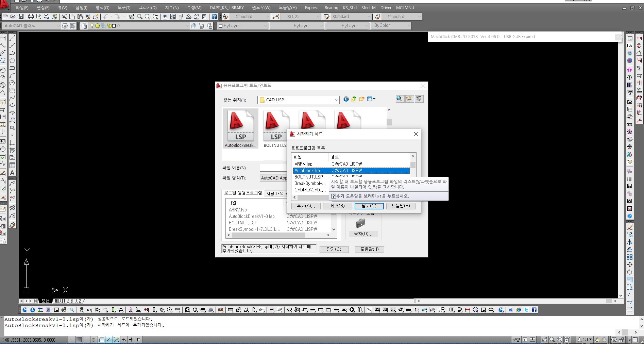Image resolution: width=644 pixels, height=344 pixels.
Task: Go up one folder level in dialog
Action: point(354,99)
